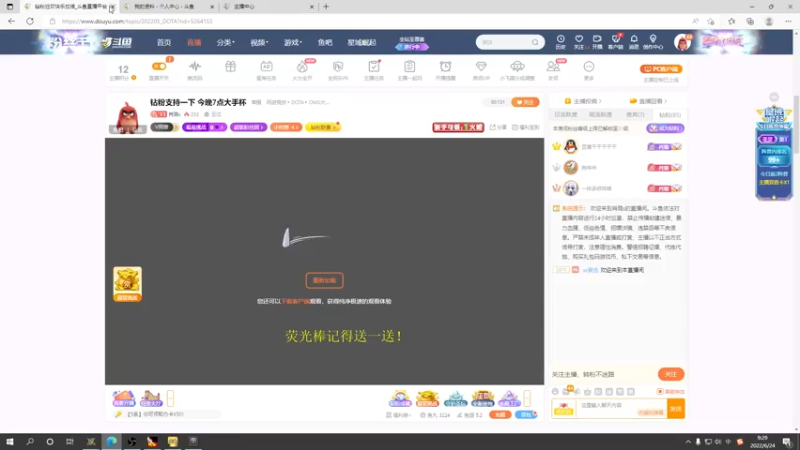Open the AD 星海任务 icon
Viewport: 800px width, 450px height.
(266, 70)
